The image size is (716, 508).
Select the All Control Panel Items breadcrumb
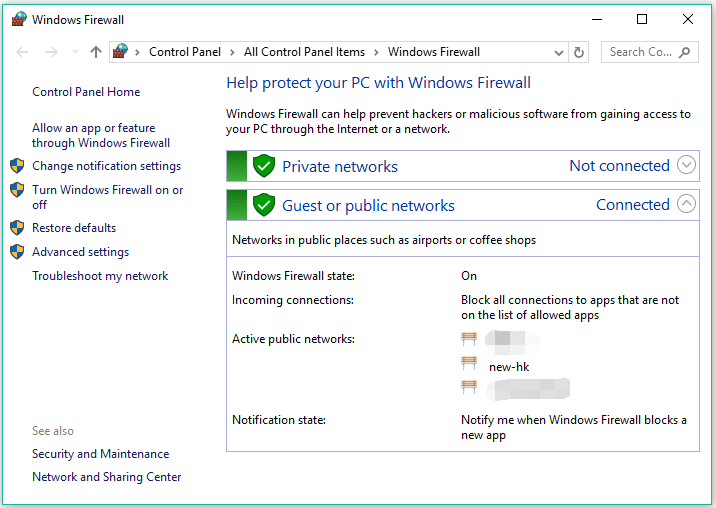coord(304,52)
